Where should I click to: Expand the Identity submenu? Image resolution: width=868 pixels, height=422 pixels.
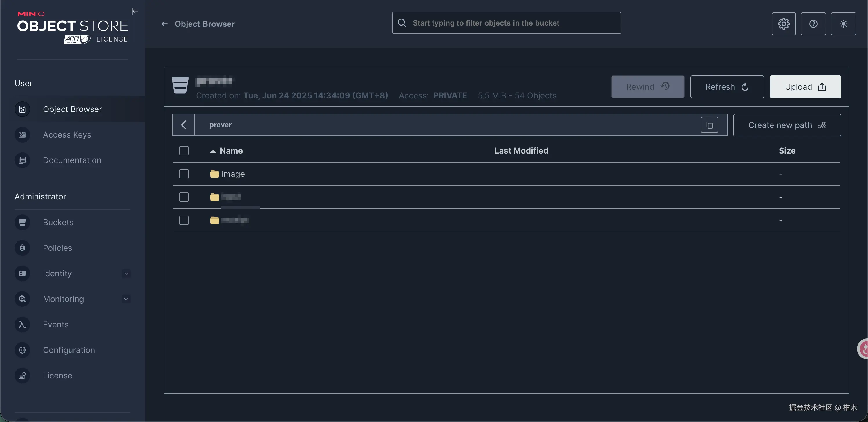click(x=126, y=274)
